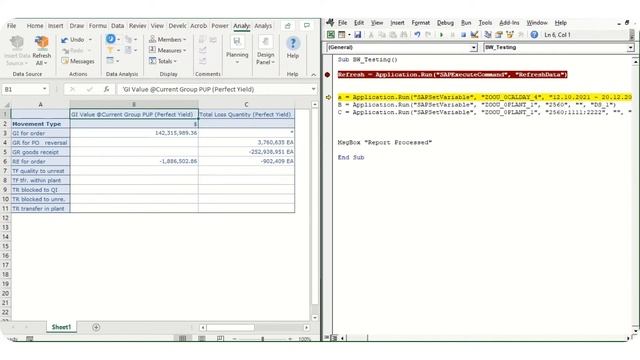The width and height of the screenshot is (640, 360).
Task: Click the Run Sub green play icon in the VBA editor
Action: click(441, 35)
